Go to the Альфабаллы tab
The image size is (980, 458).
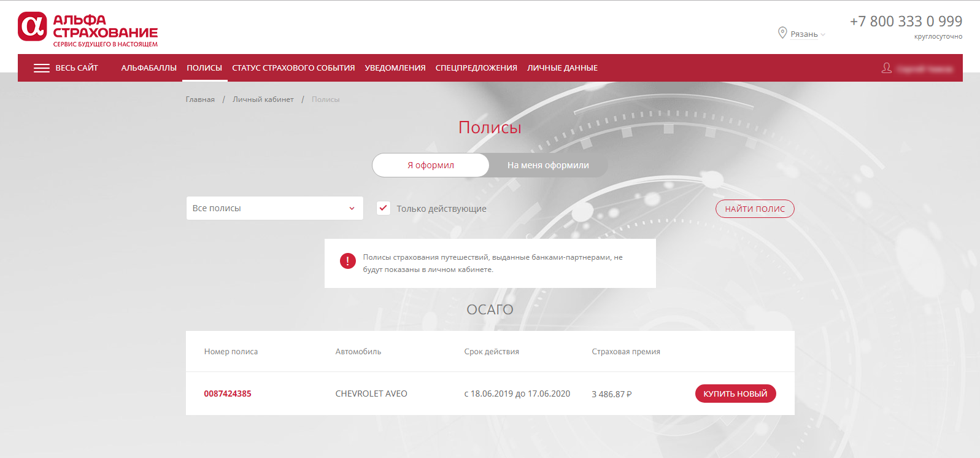pyautogui.click(x=149, y=68)
